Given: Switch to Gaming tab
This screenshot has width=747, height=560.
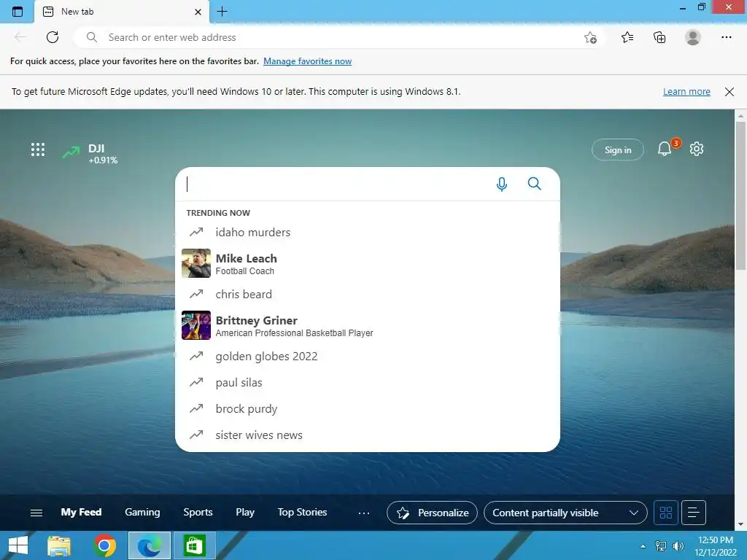Looking at the screenshot, I should (142, 512).
